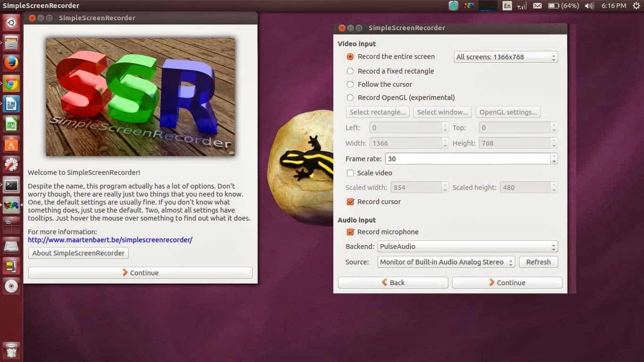Click the Frame rate spinner arrows

coord(554,159)
